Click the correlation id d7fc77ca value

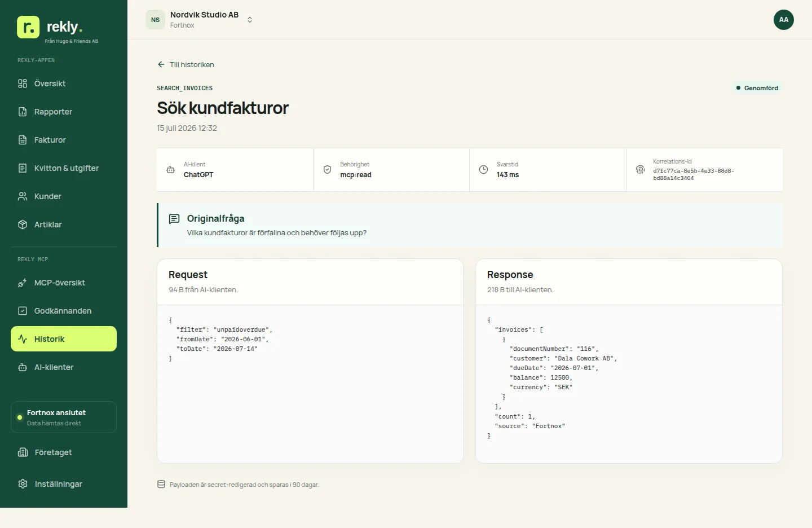pos(694,174)
